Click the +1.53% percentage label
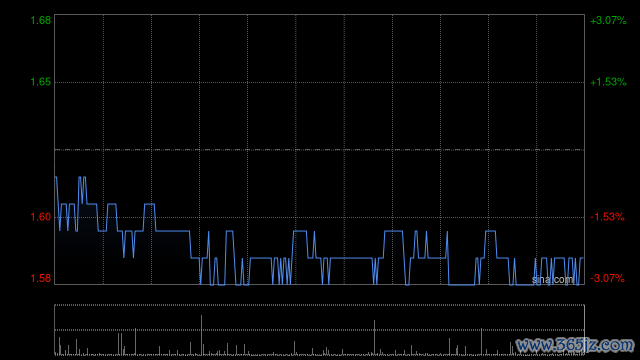640x360 pixels. [608, 82]
